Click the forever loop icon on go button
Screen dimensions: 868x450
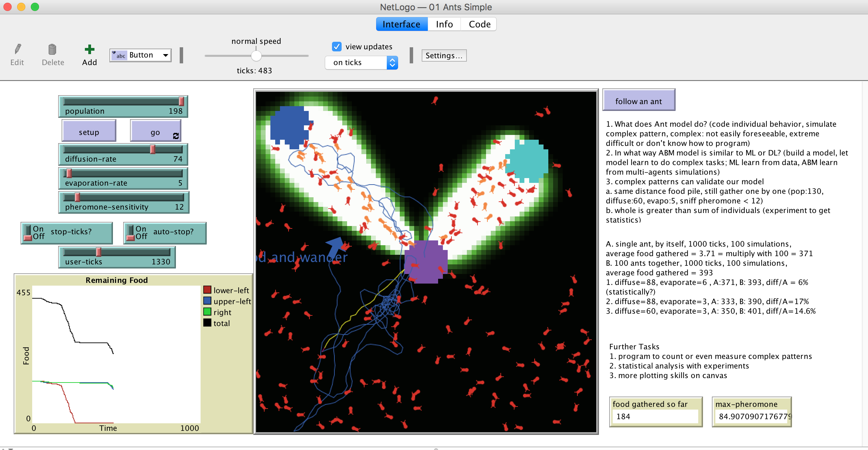click(176, 136)
